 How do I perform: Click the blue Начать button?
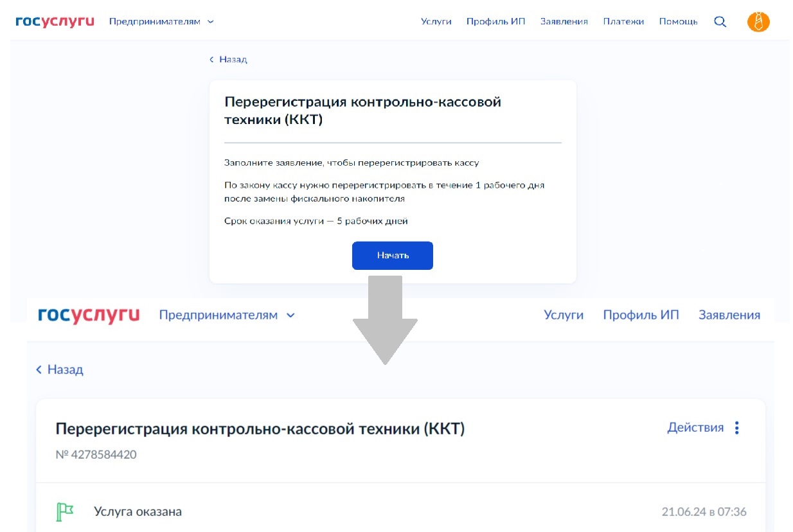pos(393,256)
